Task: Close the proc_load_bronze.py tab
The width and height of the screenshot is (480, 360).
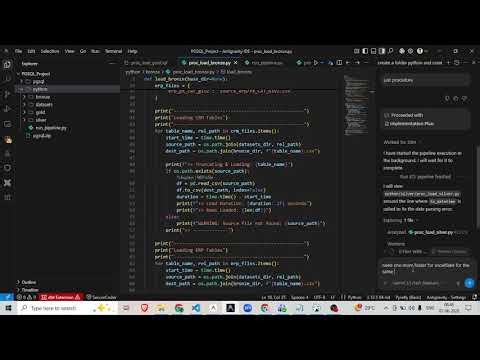Action: 236,63
